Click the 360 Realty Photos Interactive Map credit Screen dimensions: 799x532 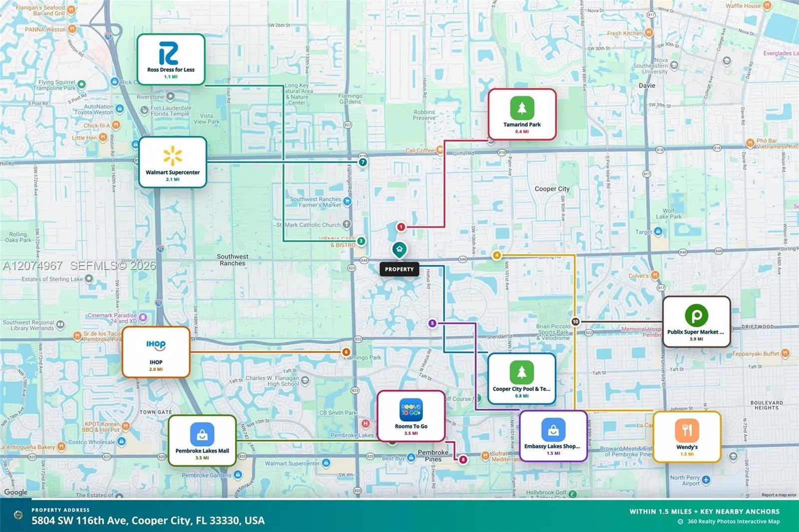point(729,522)
